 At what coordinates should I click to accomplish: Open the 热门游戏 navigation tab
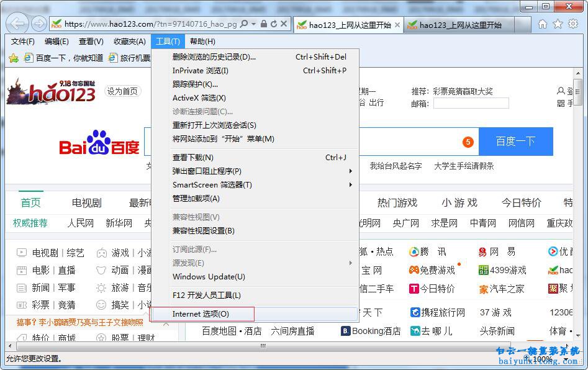[x=397, y=203]
